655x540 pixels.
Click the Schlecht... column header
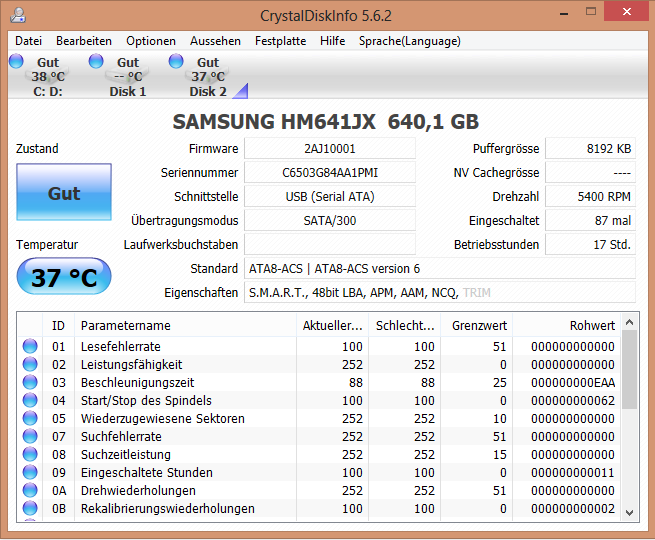[x=404, y=325]
